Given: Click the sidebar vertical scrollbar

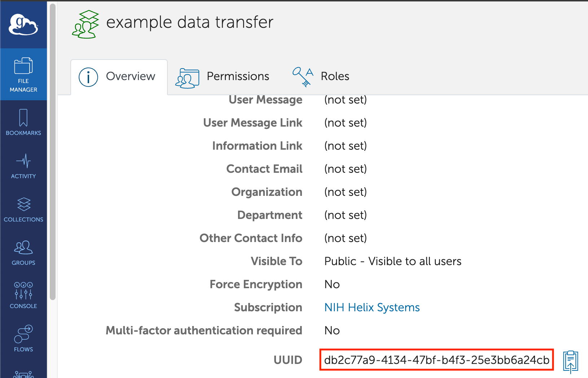Looking at the screenshot, I should 53,151.
